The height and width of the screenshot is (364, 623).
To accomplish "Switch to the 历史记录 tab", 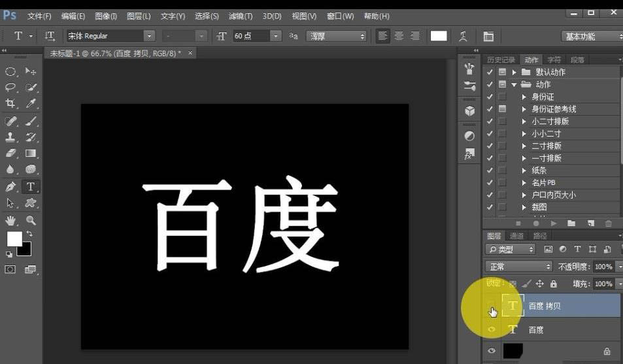I will click(x=501, y=60).
